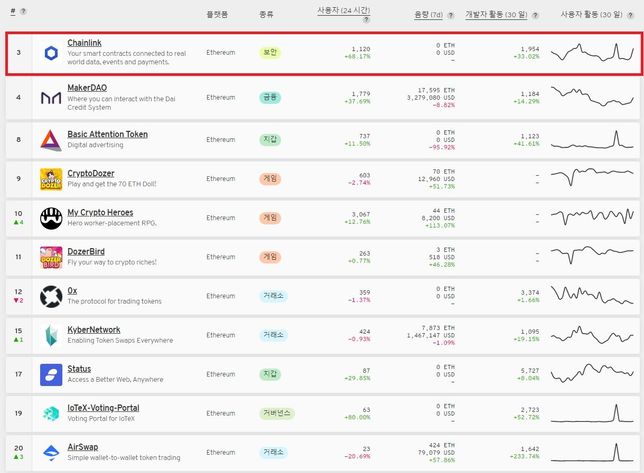Select the 보안 category tag on Chainlink
The width and height of the screenshot is (644, 473).
(x=270, y=52)
